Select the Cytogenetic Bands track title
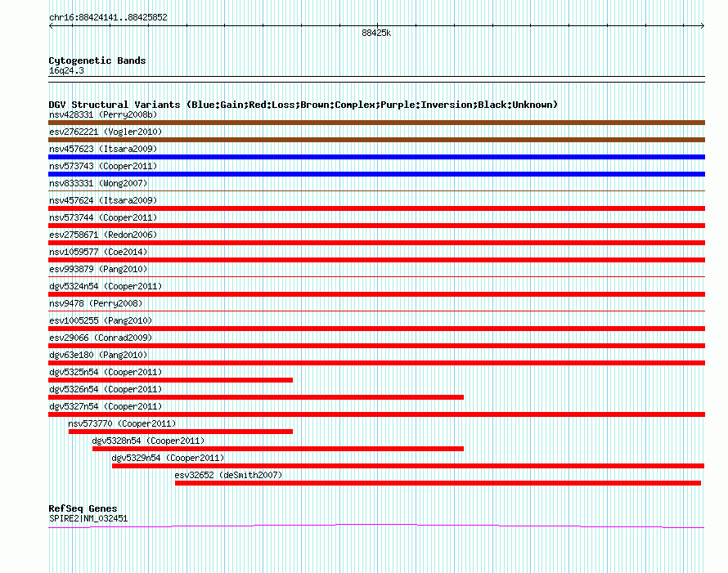This screenshot has width=728, height=573. point(97,60)
